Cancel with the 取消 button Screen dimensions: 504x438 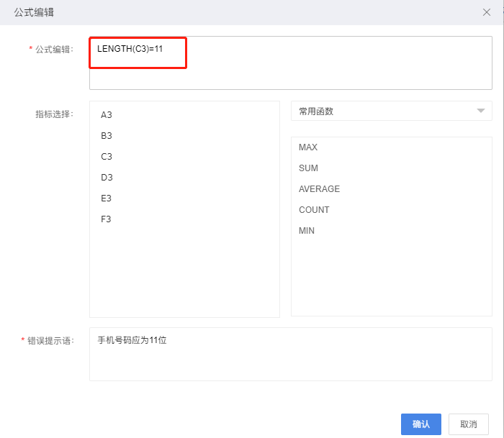(x=468, y=424)
